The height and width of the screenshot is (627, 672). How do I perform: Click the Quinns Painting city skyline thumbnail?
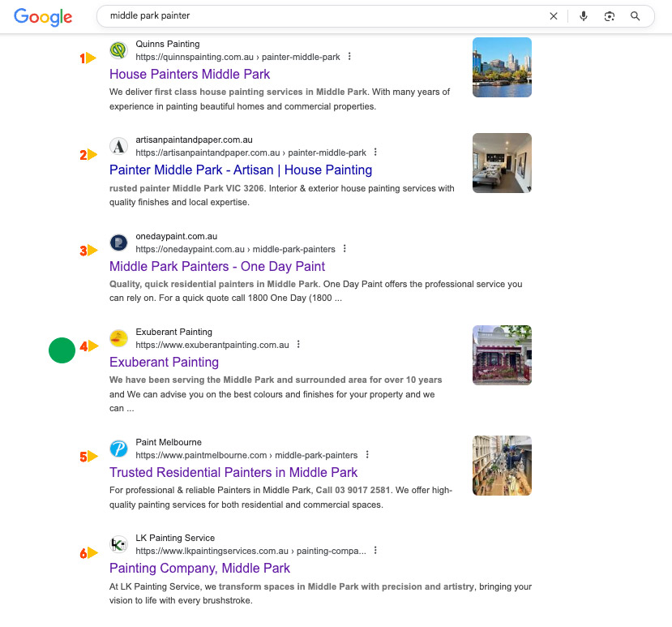[x=502, y=67]
